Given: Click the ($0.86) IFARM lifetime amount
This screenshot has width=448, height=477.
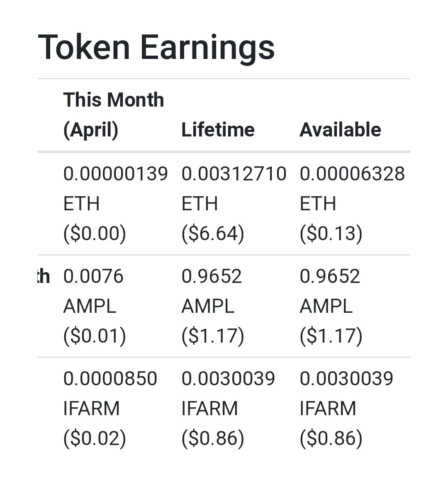Looking at the screenshot, I should 213,438.
